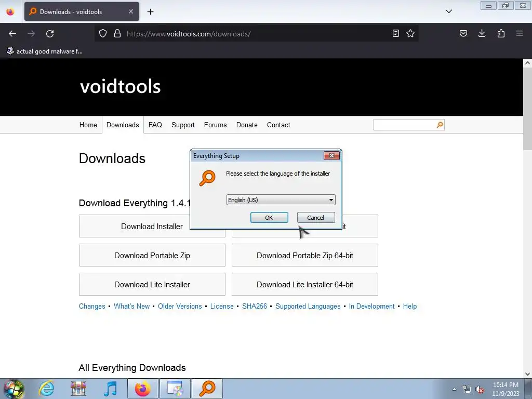Open the music note taskbar app
The height and width of the screenshot is (399, 532).
(110, 389)
